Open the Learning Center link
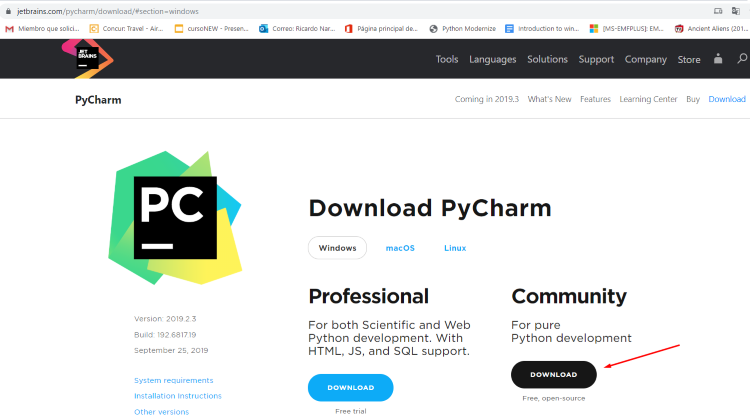 tap(648, 99)
